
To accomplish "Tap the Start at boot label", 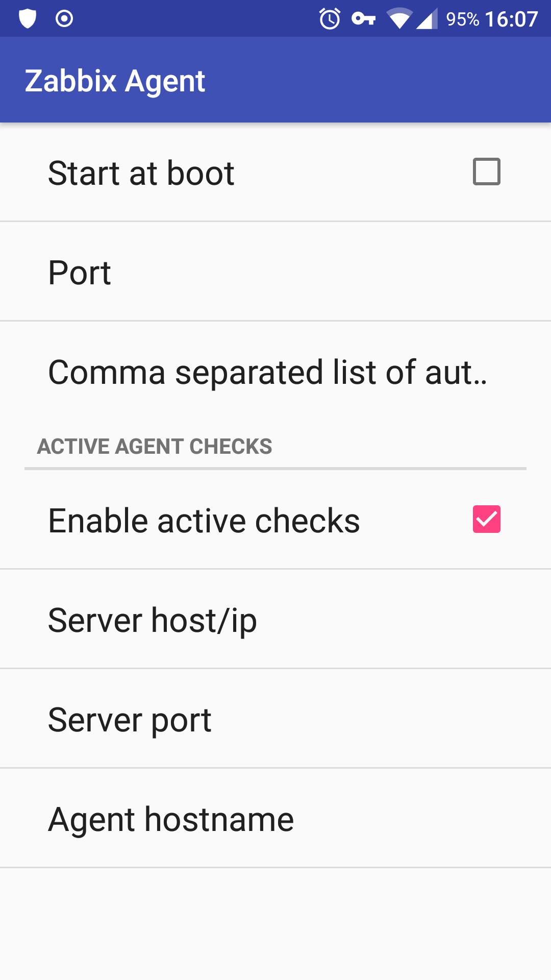I will tap(141, 173).
